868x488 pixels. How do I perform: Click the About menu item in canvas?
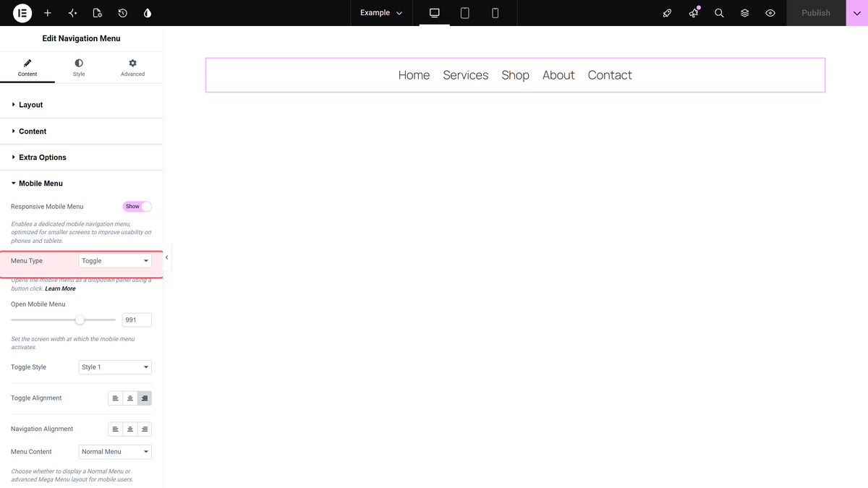tap(558, 75)
